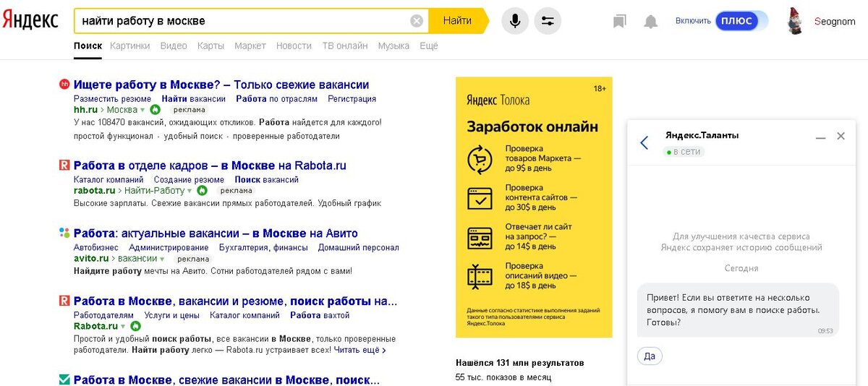Click Услуги и цены sitelink
Viewport: 868px width, 386px height.
point(171,315)
